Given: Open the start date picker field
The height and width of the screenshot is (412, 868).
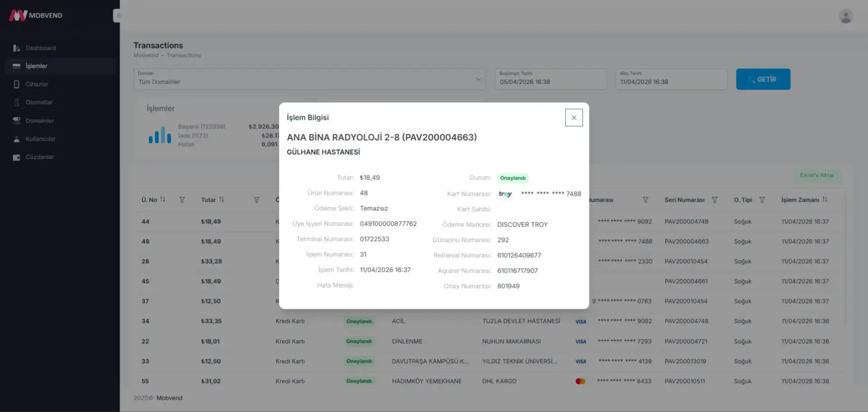Looking at the screenshot, I should [x=550, y=80].
